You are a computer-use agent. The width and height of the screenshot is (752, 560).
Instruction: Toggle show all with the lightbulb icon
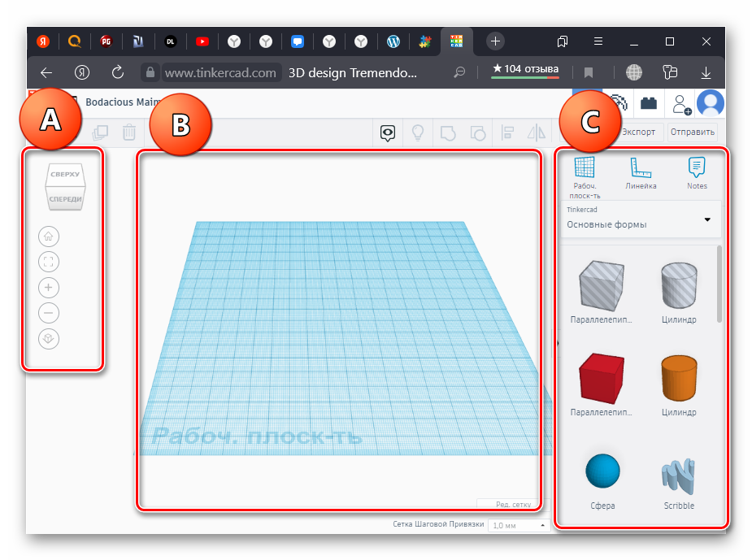pyautogui.click(x=418, y=132)
